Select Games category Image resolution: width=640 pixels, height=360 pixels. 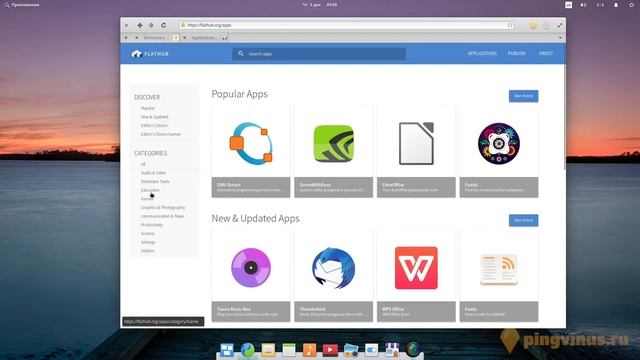pyautogui.click(x=147, y=199)
